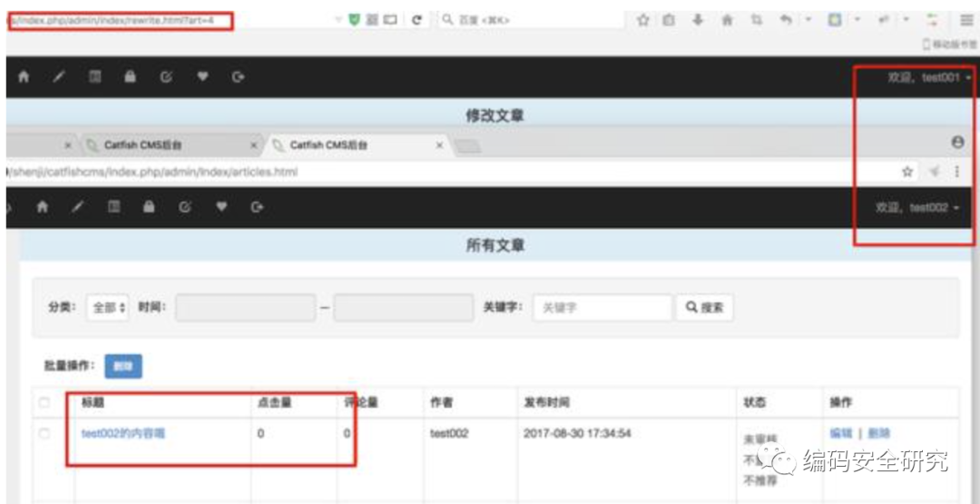Screen dimensions: 980x504
Task: Toggle reader view icon in Firefox address bar
Action: [x=390, y=20]
